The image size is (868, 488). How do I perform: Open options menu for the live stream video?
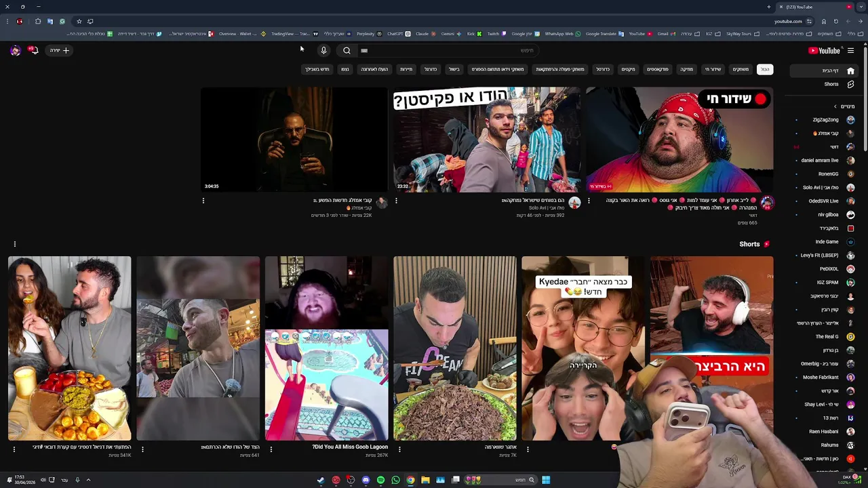[x=589, y=201]
